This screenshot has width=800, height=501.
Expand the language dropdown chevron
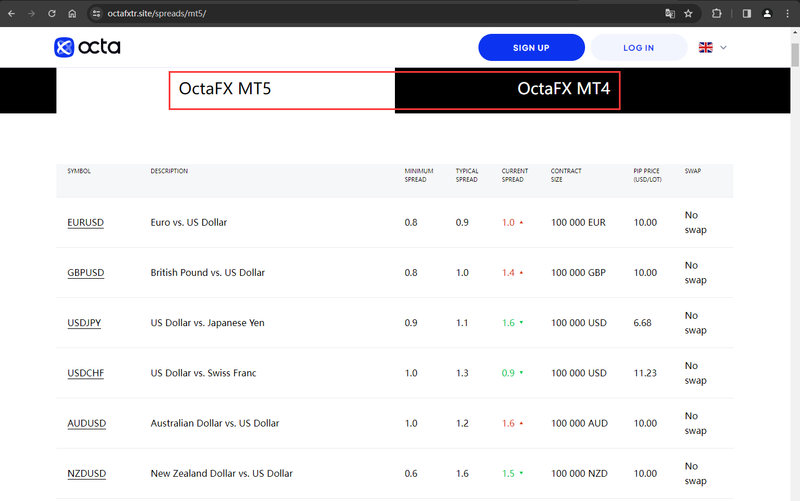coord(723,47)
